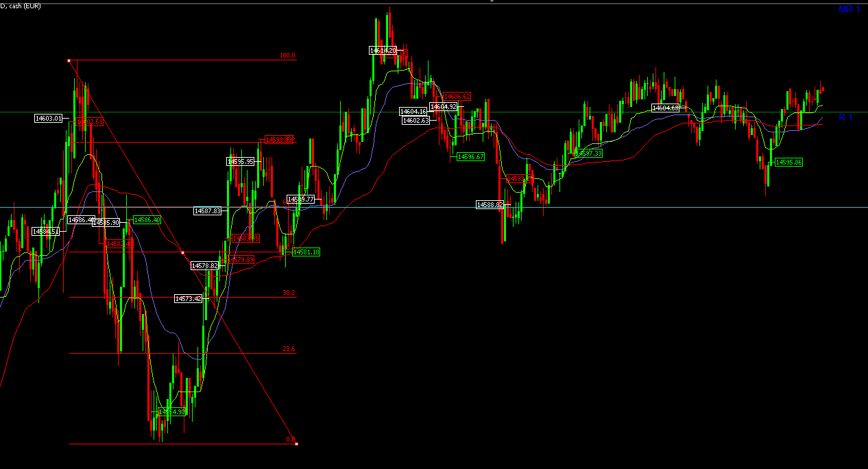Image resolution: width=868 pixels, height=469 pixels.
Task: Click the green 14586.40 price tag
Action: (147, 220)
